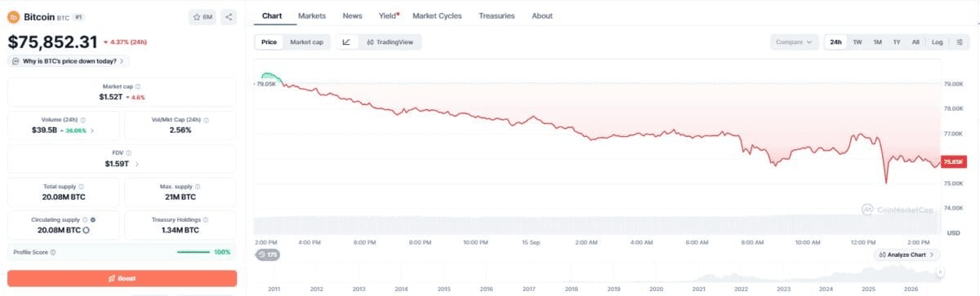The image size is (980, 296).
Task: Click Max. supply info icon
Action: [x=197, y=186]
